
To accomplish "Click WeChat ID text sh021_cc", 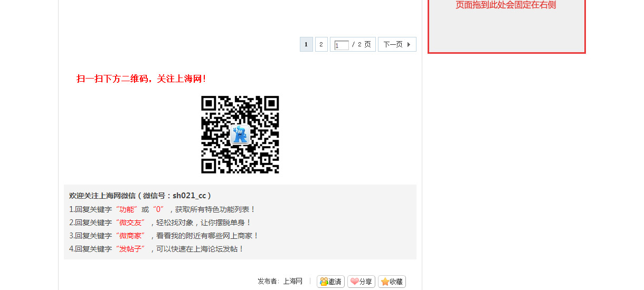I will click(x=188, y=196).
